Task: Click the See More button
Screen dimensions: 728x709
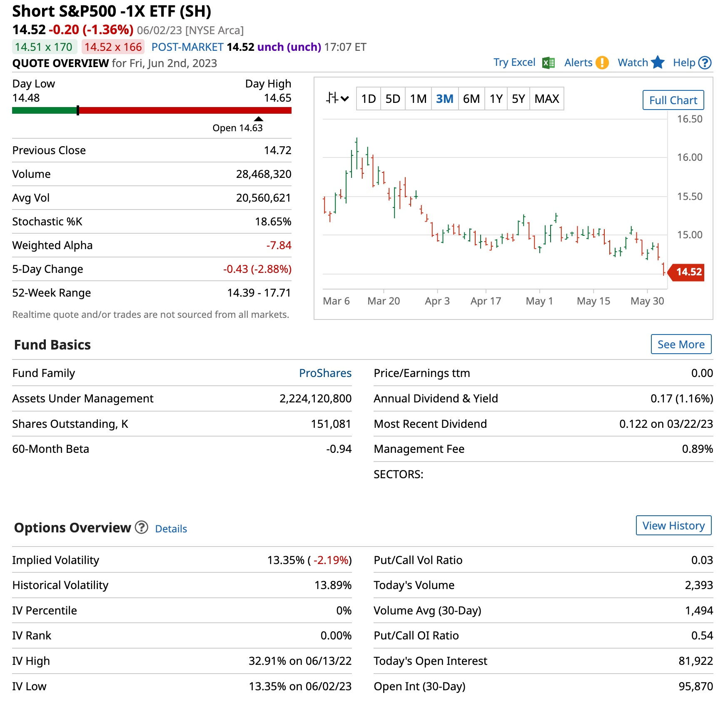Action: point(681,344)
